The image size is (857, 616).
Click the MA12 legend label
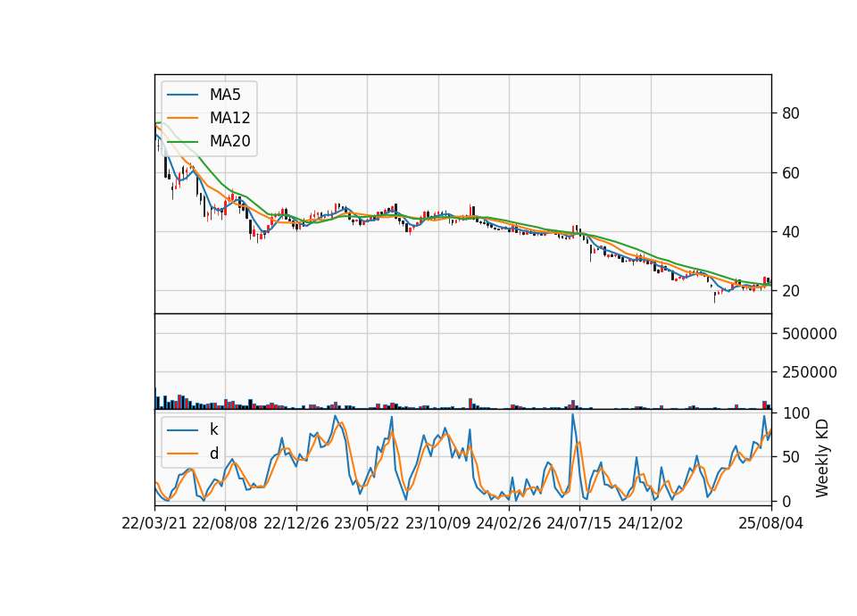(229, 118)
